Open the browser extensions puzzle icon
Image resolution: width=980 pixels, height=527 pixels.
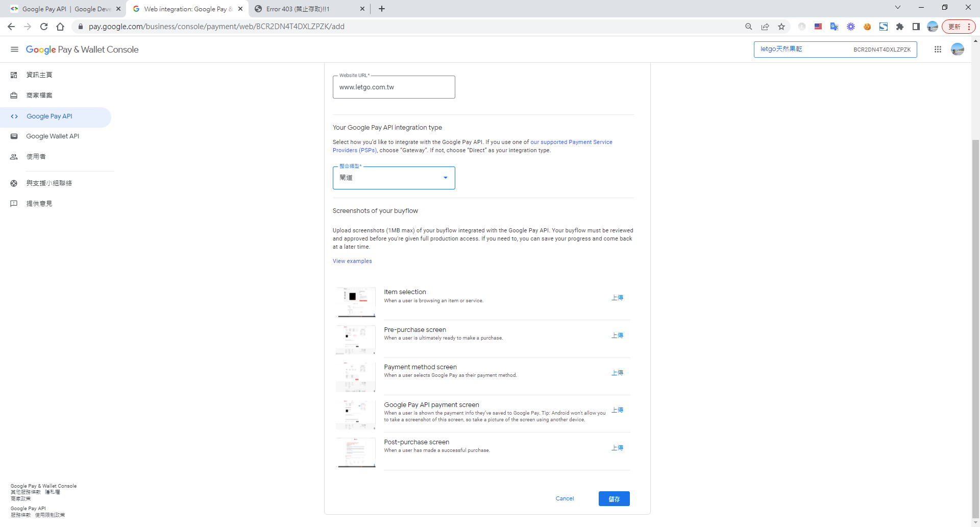[x=900, y=27]
